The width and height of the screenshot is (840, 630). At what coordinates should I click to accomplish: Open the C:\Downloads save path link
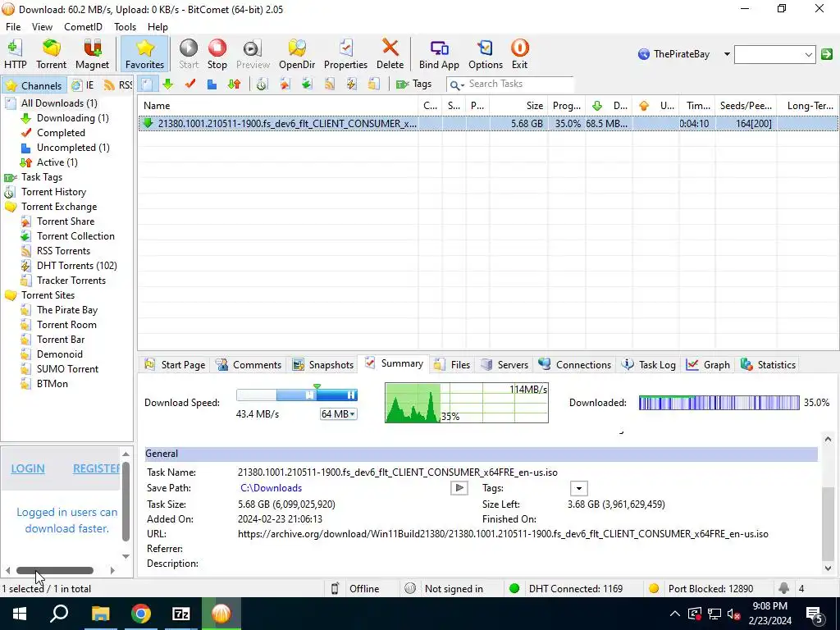click(271, 488)
